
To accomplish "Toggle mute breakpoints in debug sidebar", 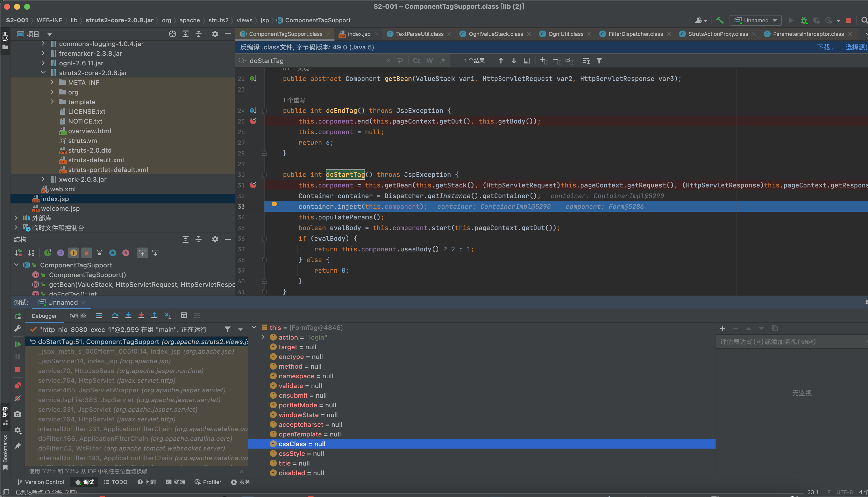I will [x=18, y=398].
